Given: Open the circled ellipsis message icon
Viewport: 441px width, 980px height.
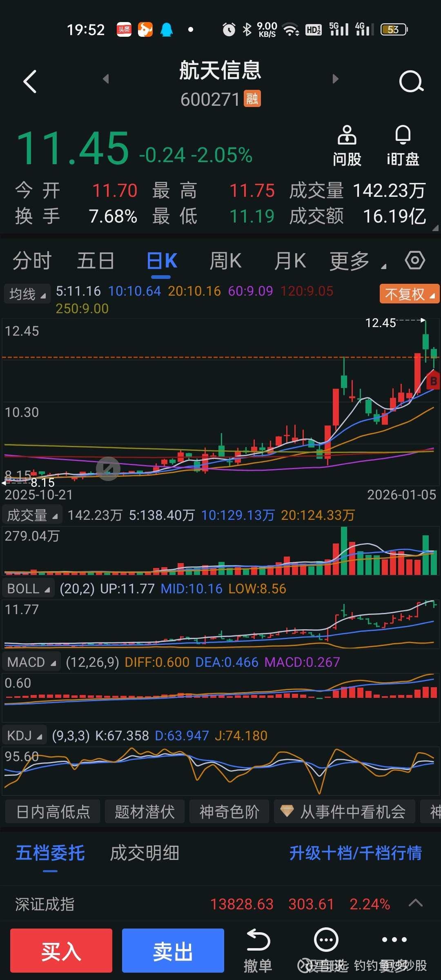Looking at the screenshot, I should 326,940.
